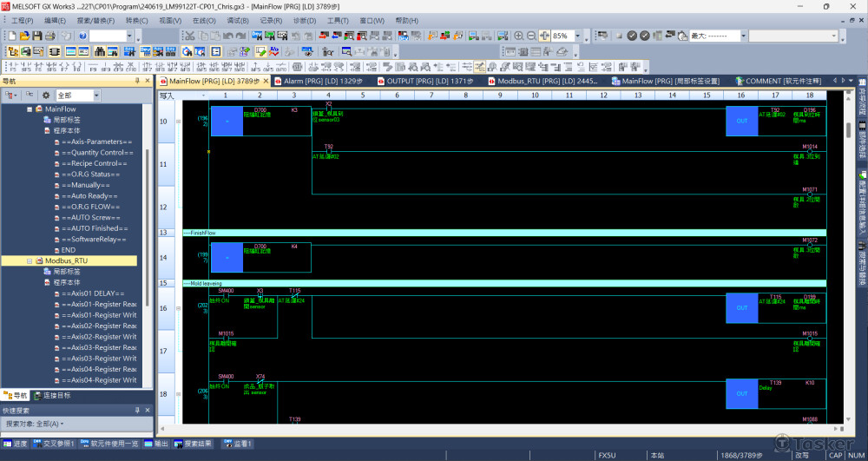Click the Cut scissors icon

189,36
